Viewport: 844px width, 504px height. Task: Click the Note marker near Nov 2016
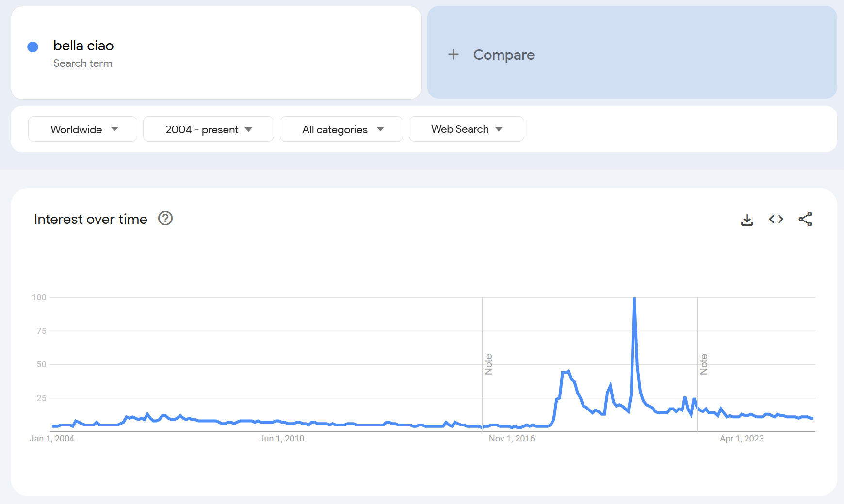(488, 364)
